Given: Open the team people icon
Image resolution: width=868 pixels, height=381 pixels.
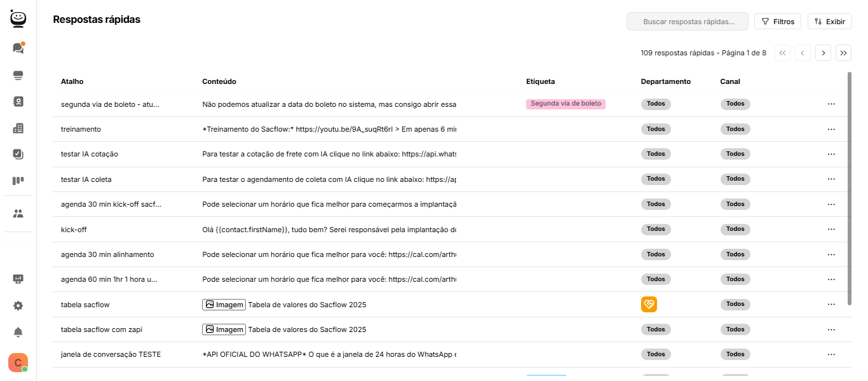Looking at the screenshot, I should tap(18, 214).
